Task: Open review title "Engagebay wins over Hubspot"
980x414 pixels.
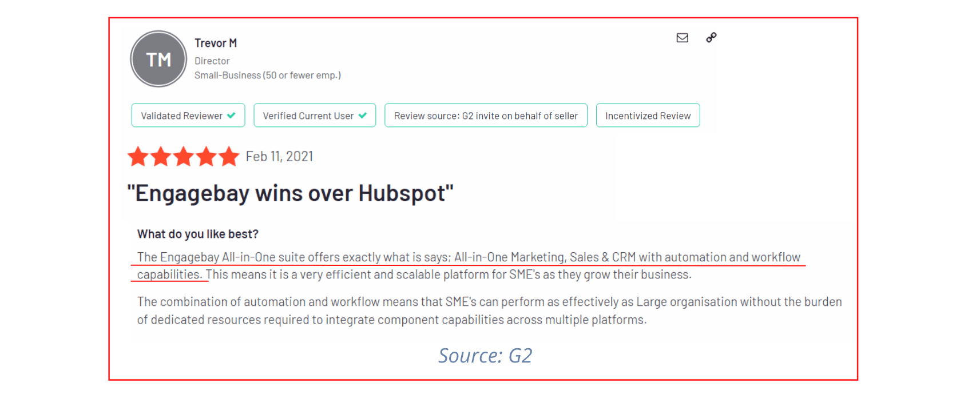Action: [x=290, y=193]
